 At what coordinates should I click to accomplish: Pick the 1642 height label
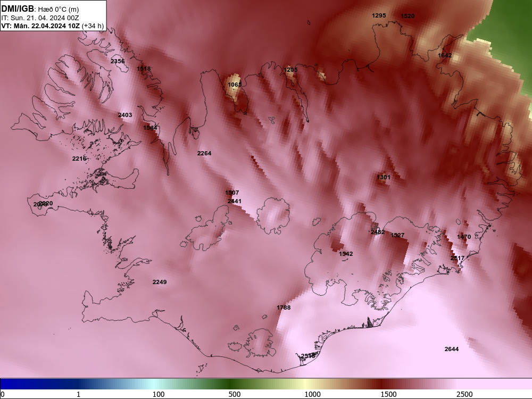(445, 55)
